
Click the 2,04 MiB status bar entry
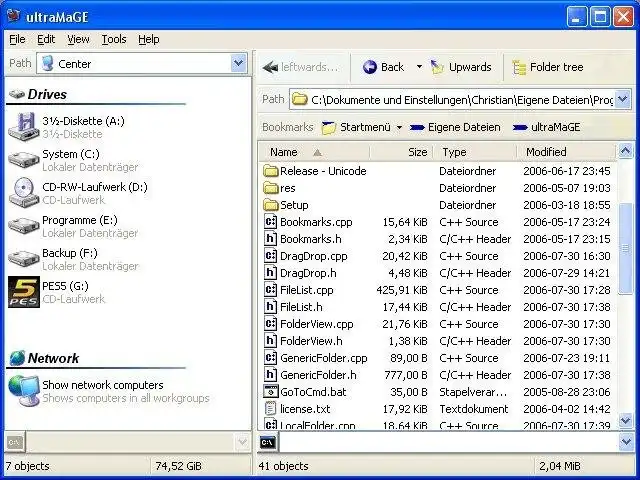[x=560, y=466]
